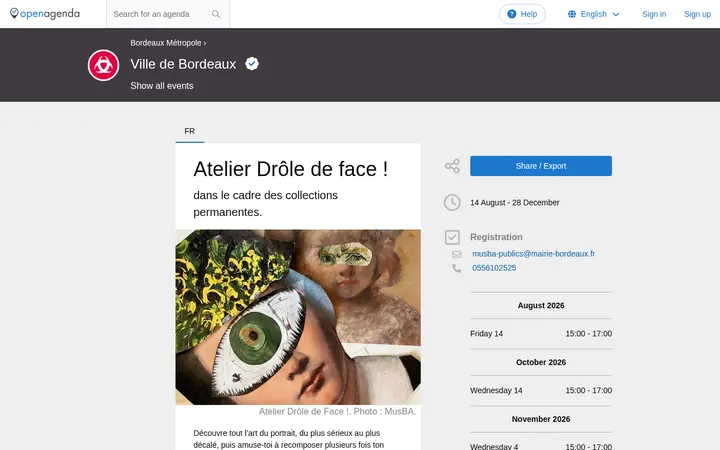Click the envelope email icon
The height and width of the screenshot is (450, 720).
[456, 254]
